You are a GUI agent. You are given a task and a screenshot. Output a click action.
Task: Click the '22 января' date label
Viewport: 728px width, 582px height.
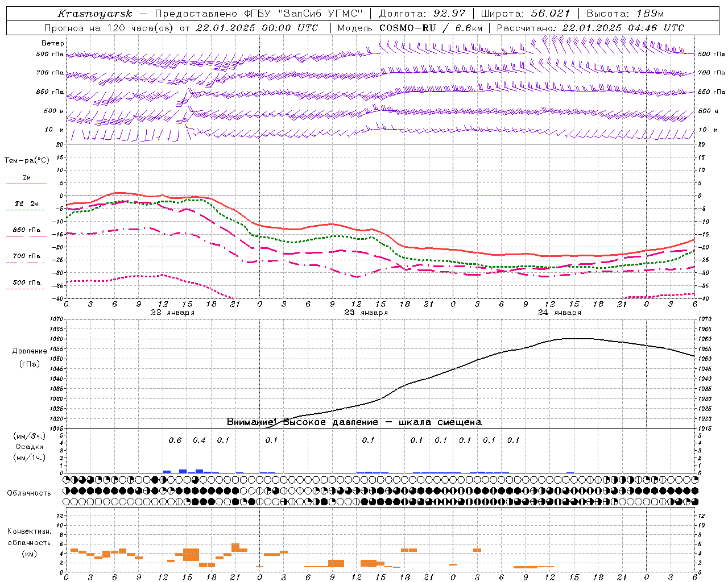pyautogui.click(x=172, y=313)
